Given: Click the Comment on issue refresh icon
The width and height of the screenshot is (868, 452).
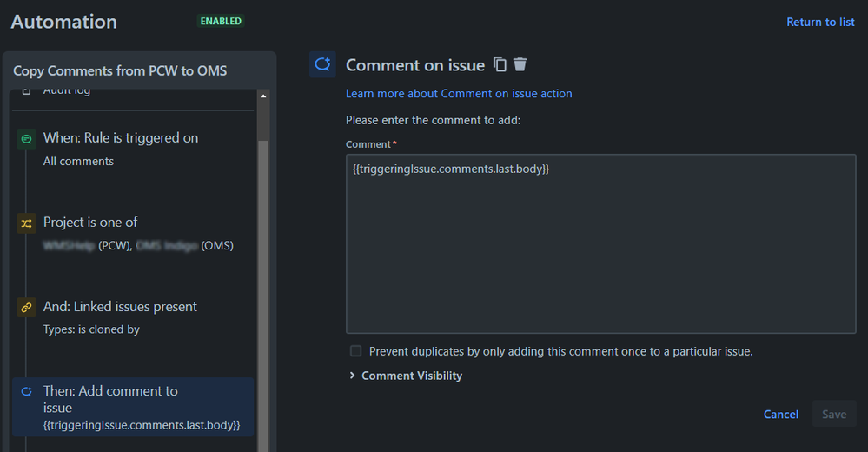Looking at the screenshot, I should pyautogui.click(x=322, y=65).
